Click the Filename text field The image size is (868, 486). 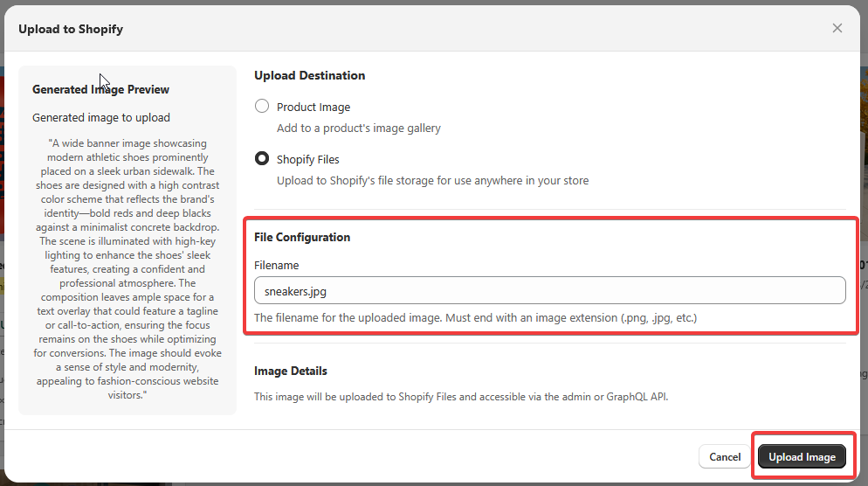[549, 290]
